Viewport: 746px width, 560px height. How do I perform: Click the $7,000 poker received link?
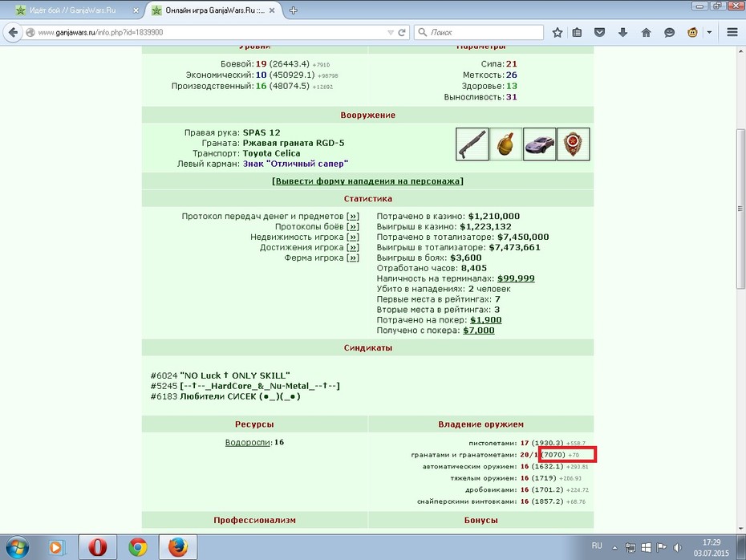coord(479,331)
